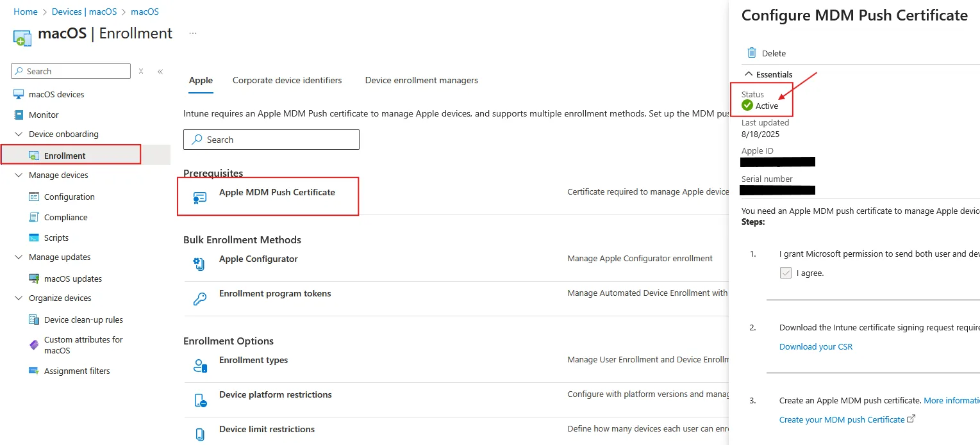Click the Scripts terminal icon
The width and height of the screenshot is (980, 445).
click(x=34, y=238)
